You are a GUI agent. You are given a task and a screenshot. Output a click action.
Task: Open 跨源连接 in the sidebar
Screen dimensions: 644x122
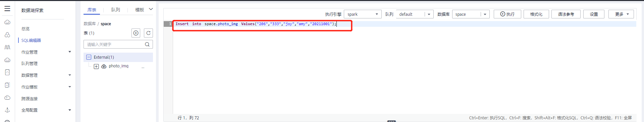click(30, 99)
